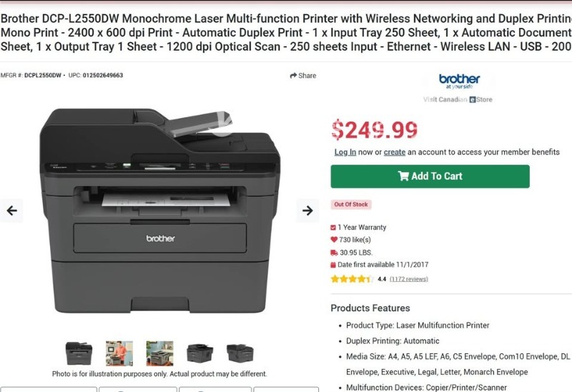
Task: Click the calendar icon by Date first available
Action: (x=333, y=265)
